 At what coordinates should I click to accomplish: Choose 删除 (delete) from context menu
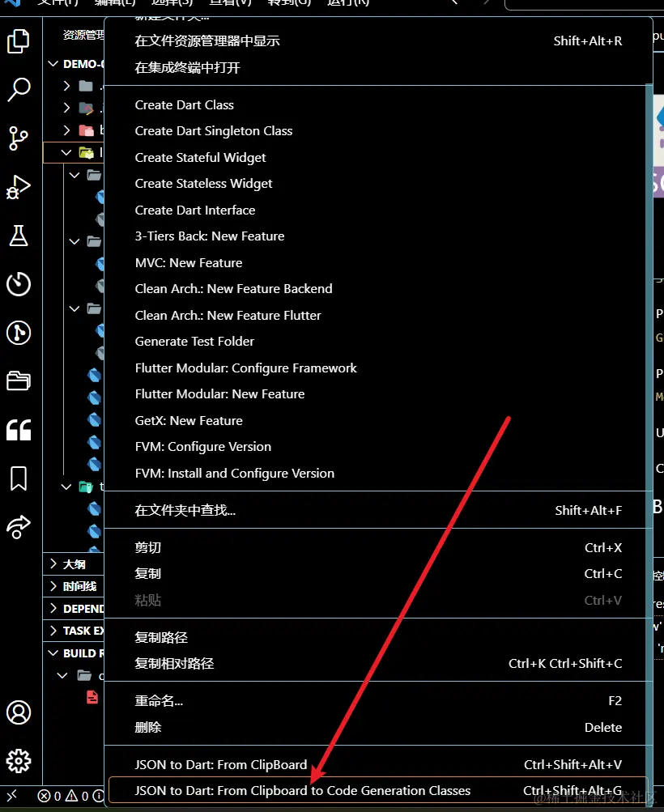click(x=378, y=727)
